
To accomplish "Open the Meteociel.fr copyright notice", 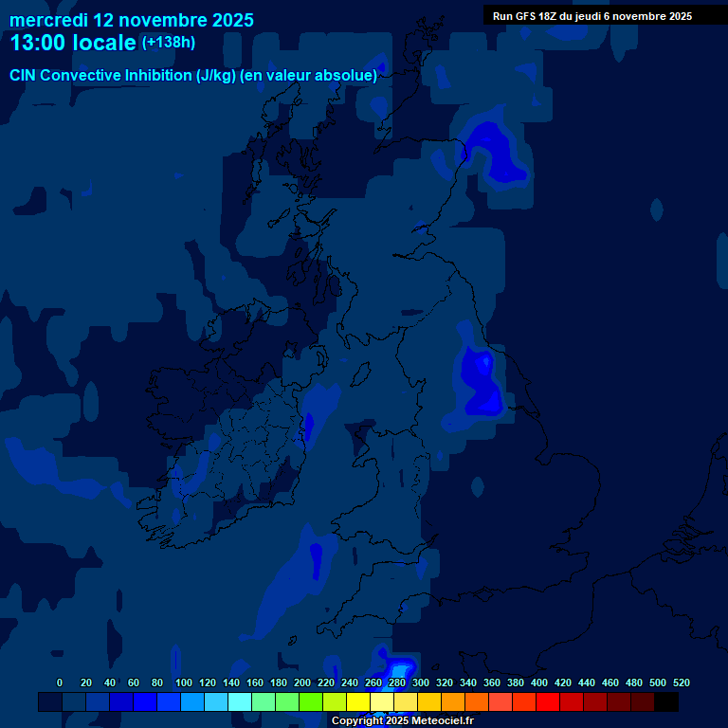I will click(x=402, y=720).
